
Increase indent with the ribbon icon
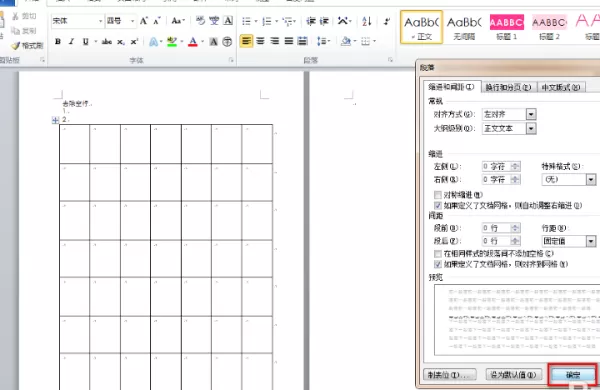pos(324,21)
